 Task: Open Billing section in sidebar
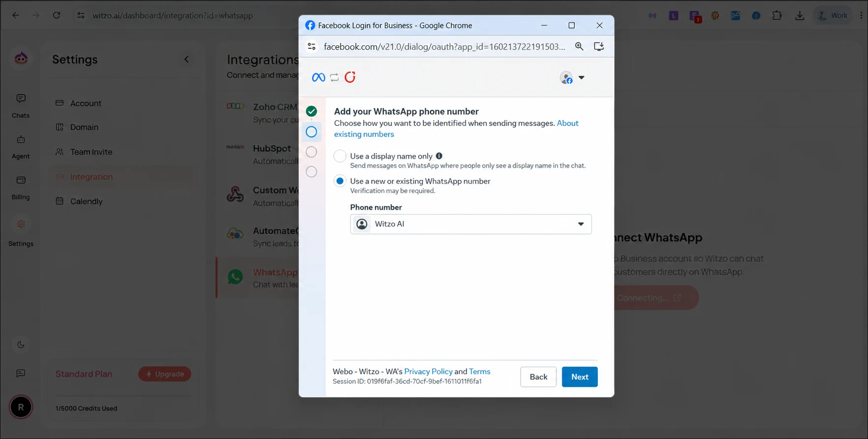(21, 188)
